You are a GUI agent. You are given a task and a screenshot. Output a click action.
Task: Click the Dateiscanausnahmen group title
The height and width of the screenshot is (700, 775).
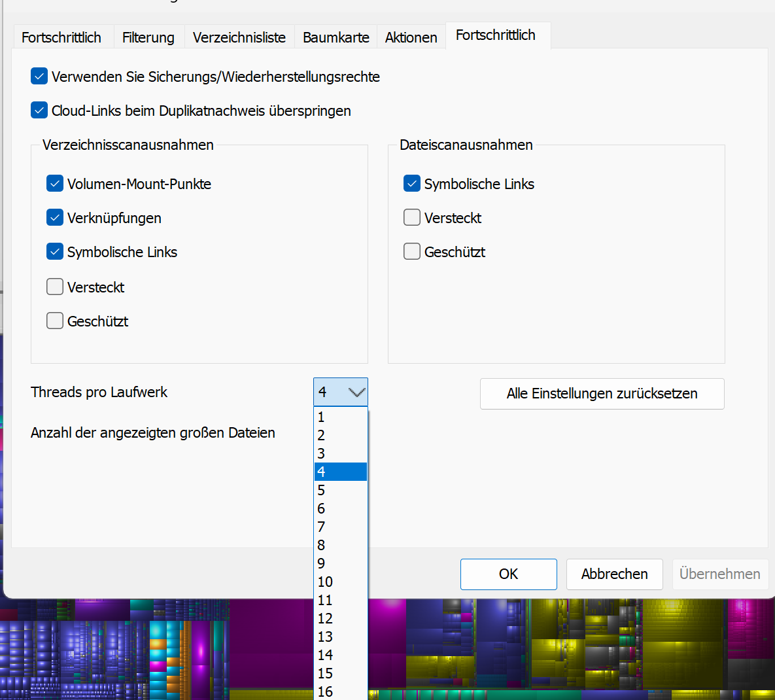(466, 145)
